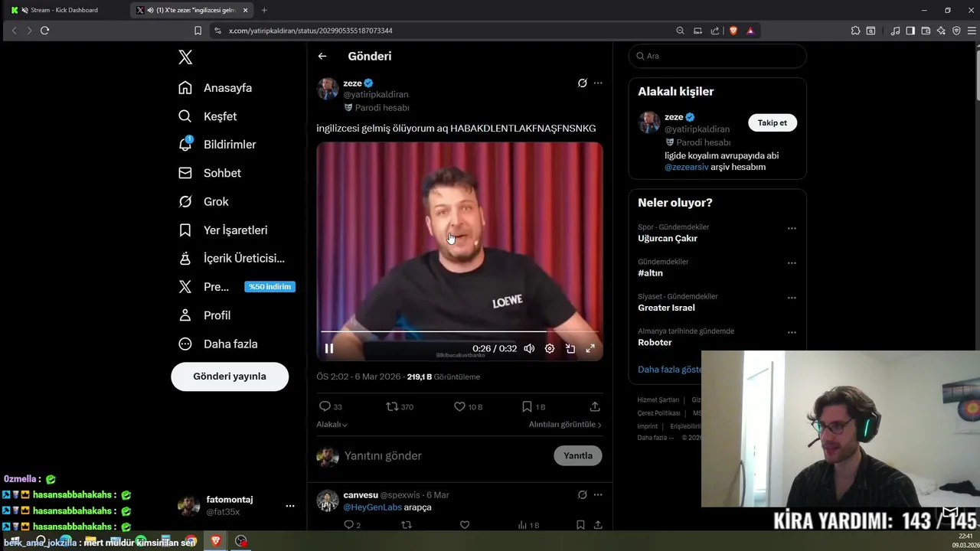980x551 pixels.
Task: Bookmark the post with 1 B bookmarks
Action: click(x=534, y=406)
